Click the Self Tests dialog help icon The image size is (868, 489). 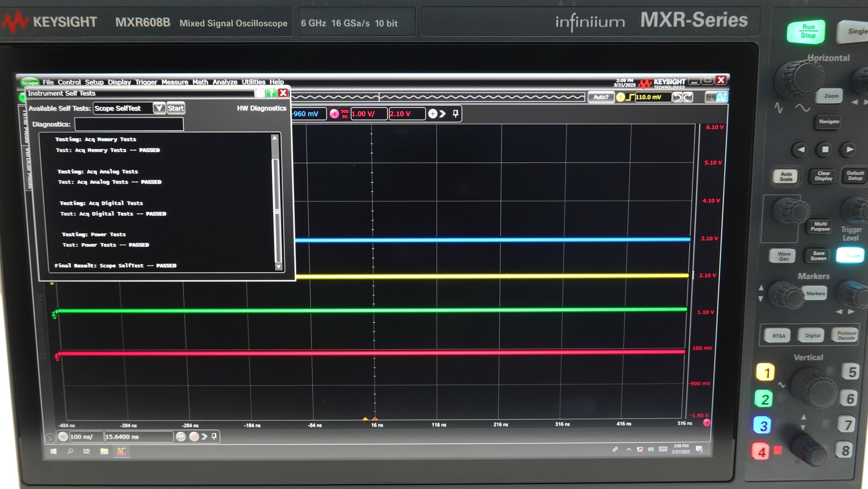coord(271,93)
